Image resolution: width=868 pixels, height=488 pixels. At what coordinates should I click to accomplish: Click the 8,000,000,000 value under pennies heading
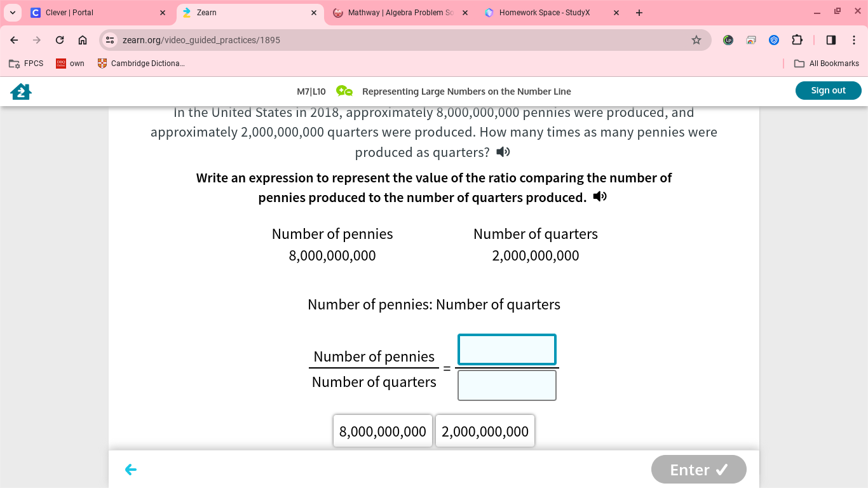(332, 255)
